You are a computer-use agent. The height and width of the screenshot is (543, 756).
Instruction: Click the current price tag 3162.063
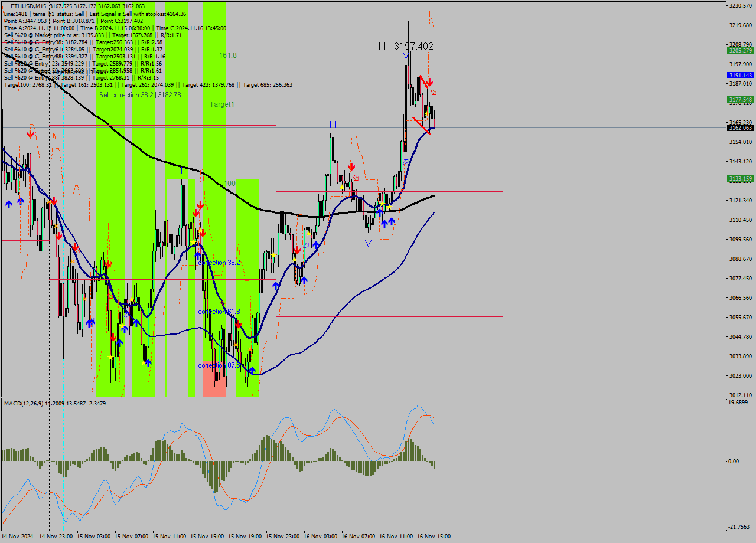click(740, 127)
